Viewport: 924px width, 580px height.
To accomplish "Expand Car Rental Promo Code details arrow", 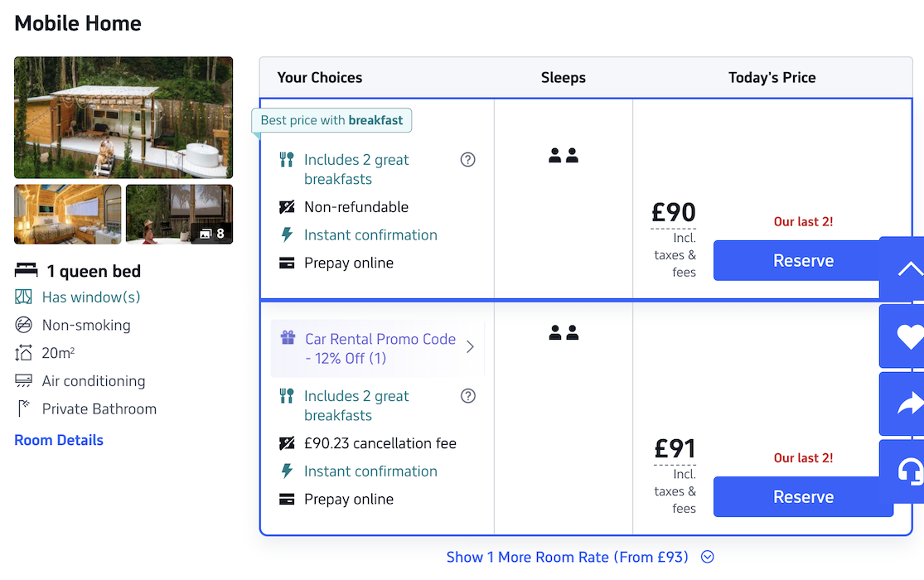I will (x=470, y=348).
